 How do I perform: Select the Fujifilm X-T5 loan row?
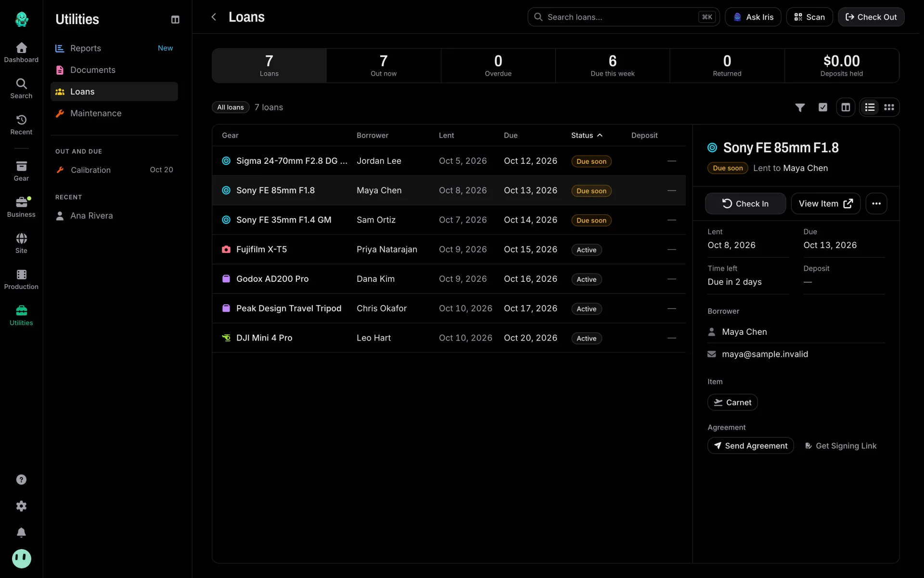point(449,250)
